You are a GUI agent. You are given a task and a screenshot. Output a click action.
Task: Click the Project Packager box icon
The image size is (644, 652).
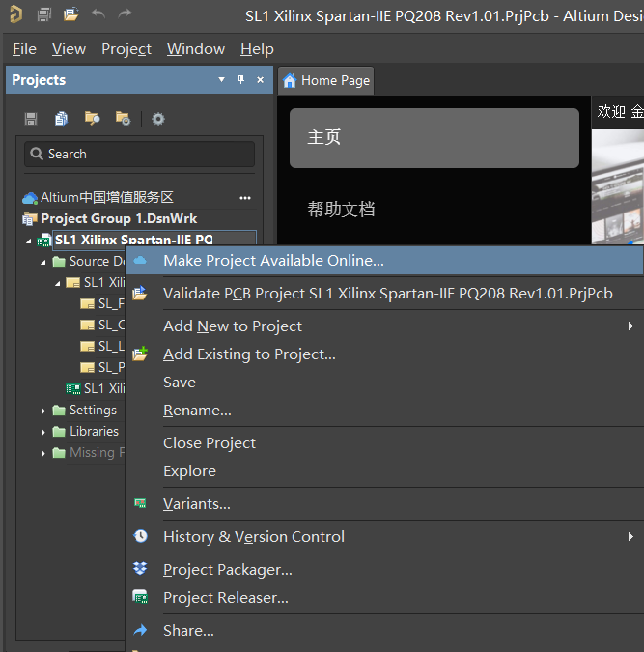pos(140,568)
